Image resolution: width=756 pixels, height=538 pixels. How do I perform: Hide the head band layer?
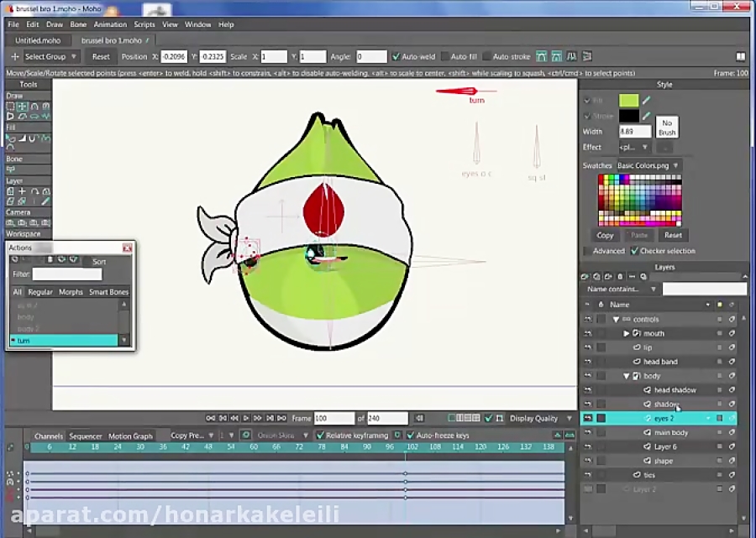click(587, 362)
